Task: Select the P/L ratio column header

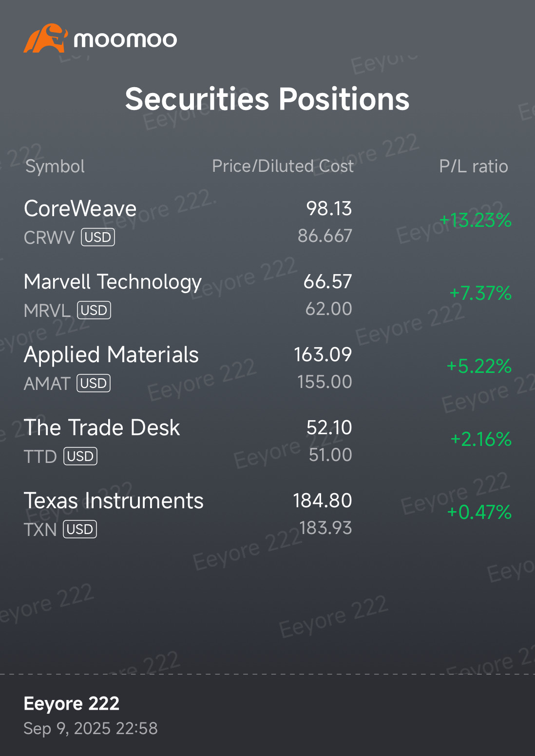Action: click(474, 166)
